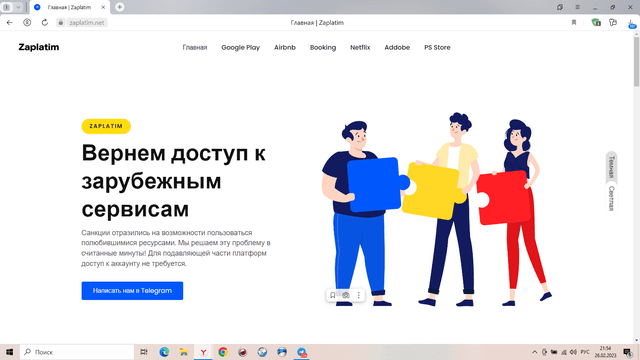Click the yellow ZAPLATIM badge

(106, 126)
